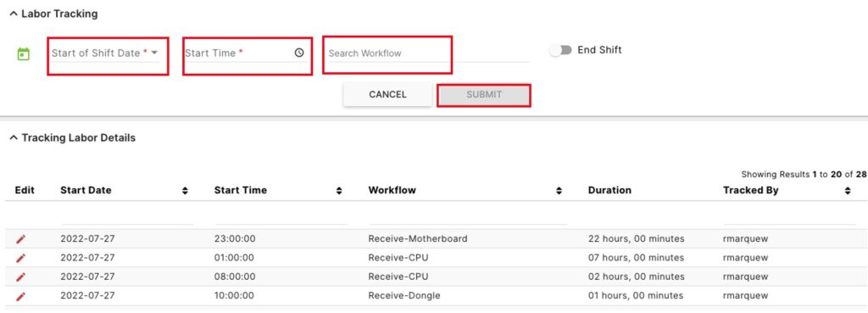Click the Start Time input field

(x=245, y=53)
